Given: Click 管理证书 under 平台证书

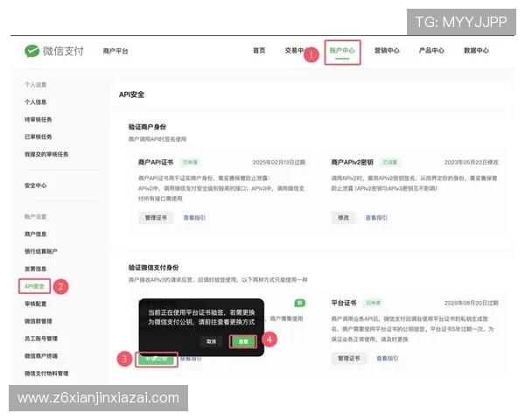Looking at the screenshot, I should click(349, 359).
